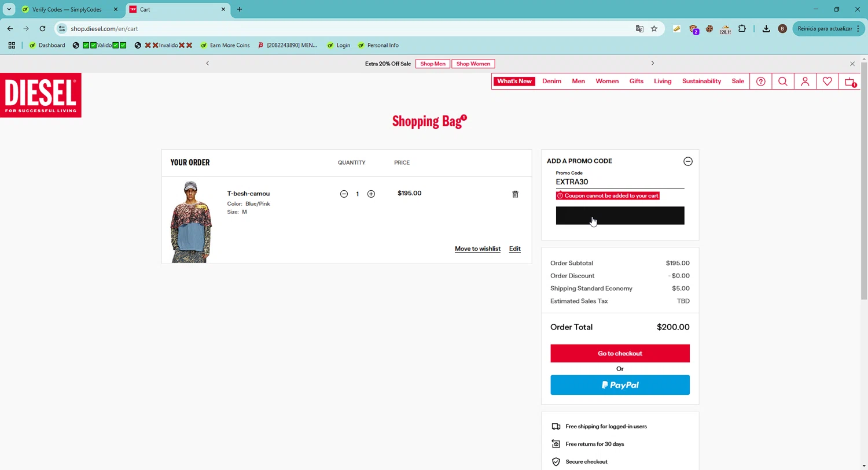Viewport: 868px width, 470px height.
Task: Open a new browser tab
Action: coord(240,9)
